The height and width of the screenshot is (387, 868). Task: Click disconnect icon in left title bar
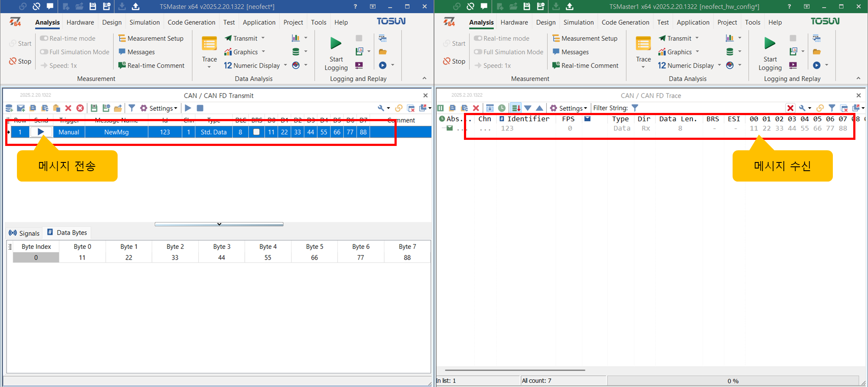click(36, 6)
